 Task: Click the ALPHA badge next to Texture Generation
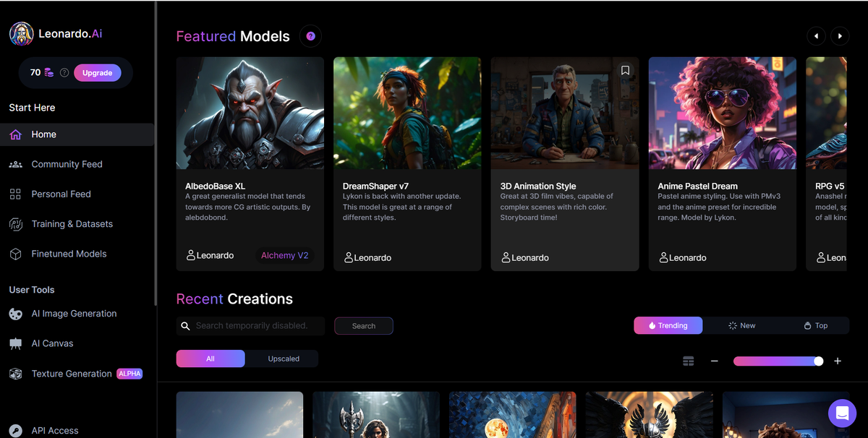[x=129, y=374]
